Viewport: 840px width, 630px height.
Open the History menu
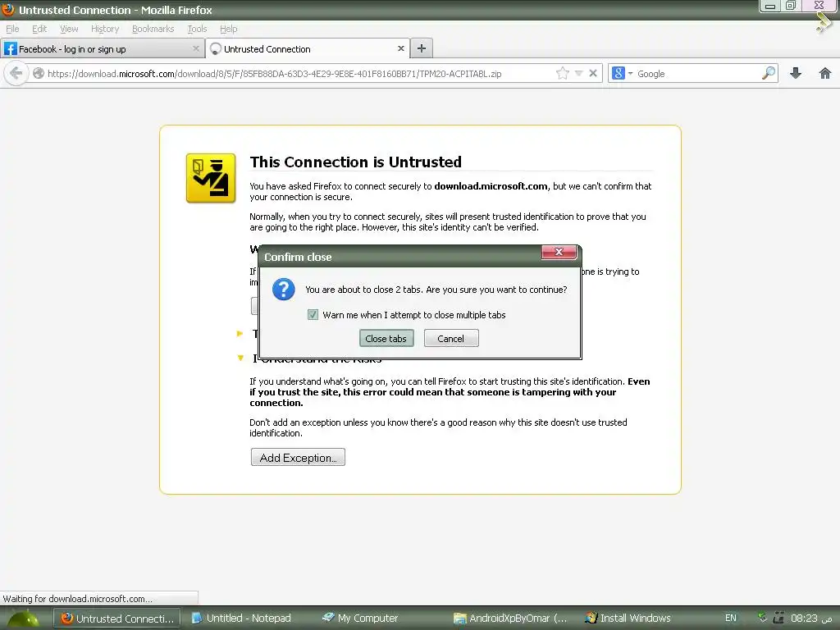point(104,29)
